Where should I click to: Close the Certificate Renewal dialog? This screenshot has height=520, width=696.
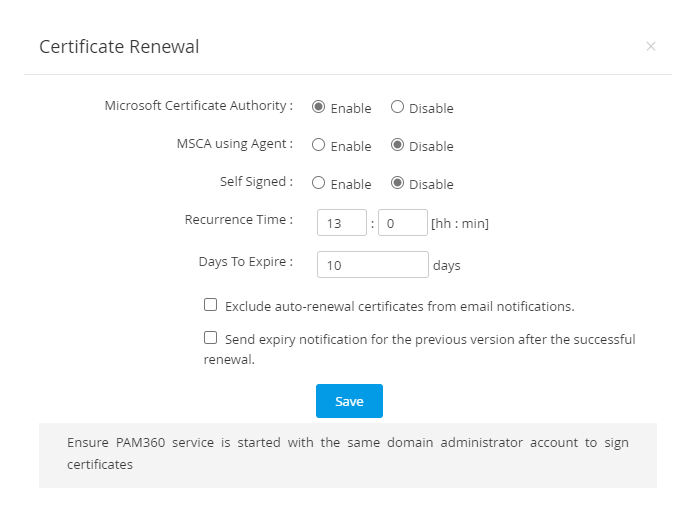(651, 46)
